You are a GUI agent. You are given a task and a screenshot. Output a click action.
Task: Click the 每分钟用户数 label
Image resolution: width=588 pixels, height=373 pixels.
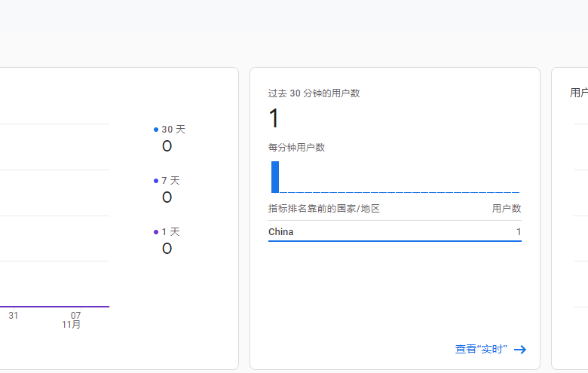[x=296, y=147]
